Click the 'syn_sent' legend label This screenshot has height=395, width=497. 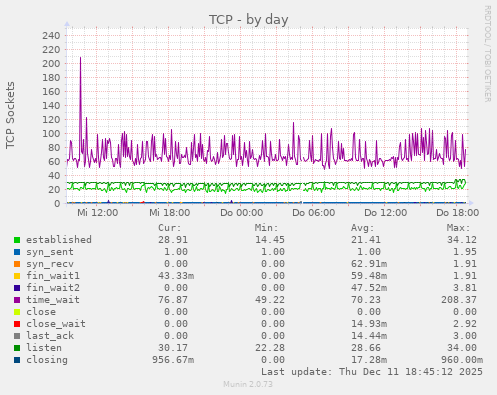50,252
